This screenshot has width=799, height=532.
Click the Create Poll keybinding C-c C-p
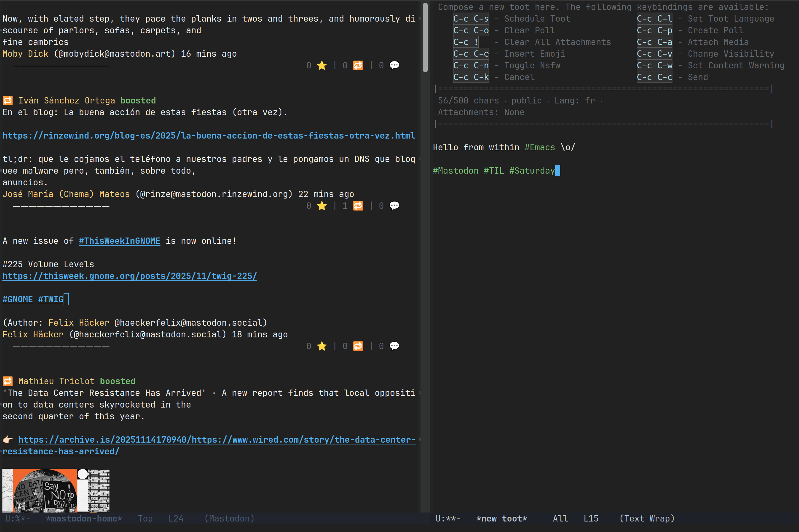coord(654,31)
